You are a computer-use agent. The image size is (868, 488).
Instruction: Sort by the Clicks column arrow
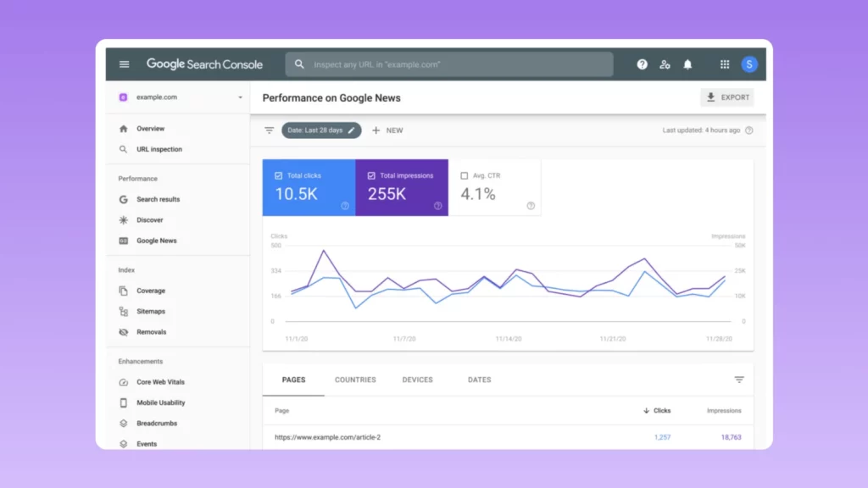[x=646, y=411]
